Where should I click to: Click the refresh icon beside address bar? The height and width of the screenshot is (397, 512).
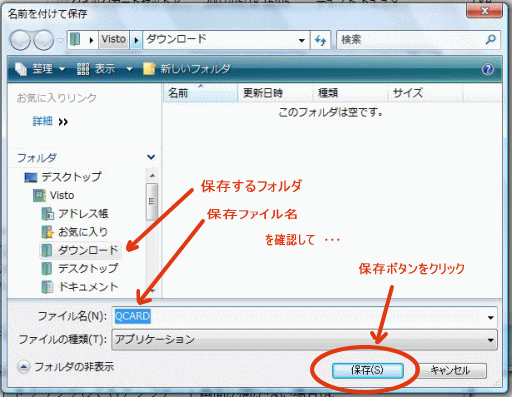click(320, 40)
